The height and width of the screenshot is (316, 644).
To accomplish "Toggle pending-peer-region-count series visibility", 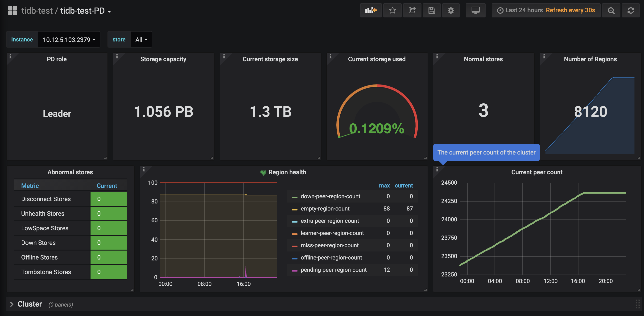I will pyautogui.click(x=333, y=270).
